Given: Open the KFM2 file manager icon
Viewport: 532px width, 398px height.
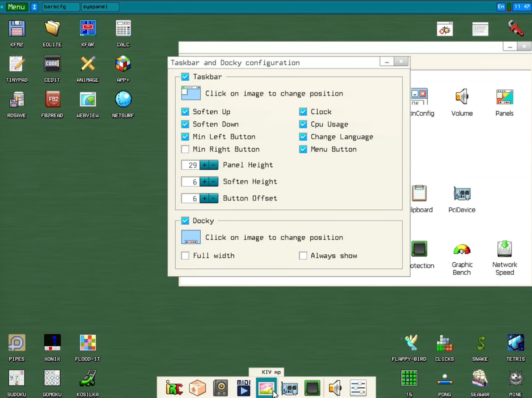Looking at the screenshot, I should [x=17, y=29].
